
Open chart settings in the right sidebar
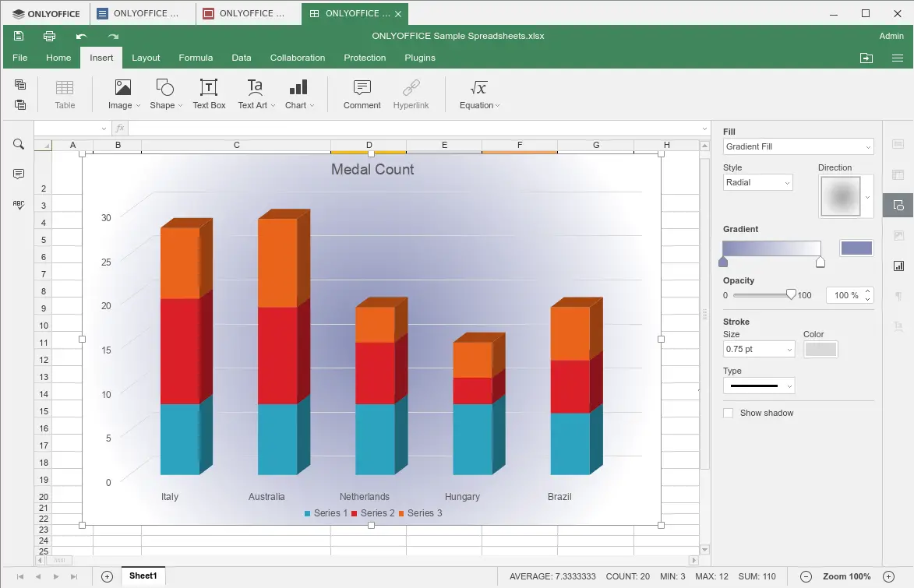point(898,266)
